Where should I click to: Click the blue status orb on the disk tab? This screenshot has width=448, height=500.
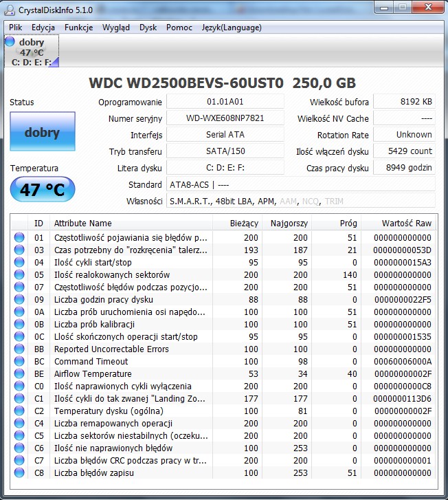[10, 41]
